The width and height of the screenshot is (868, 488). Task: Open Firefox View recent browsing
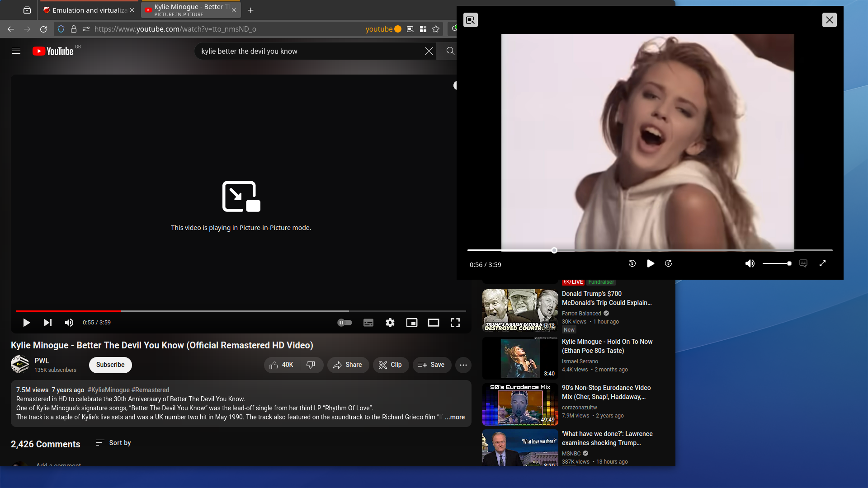click(27, 10)
